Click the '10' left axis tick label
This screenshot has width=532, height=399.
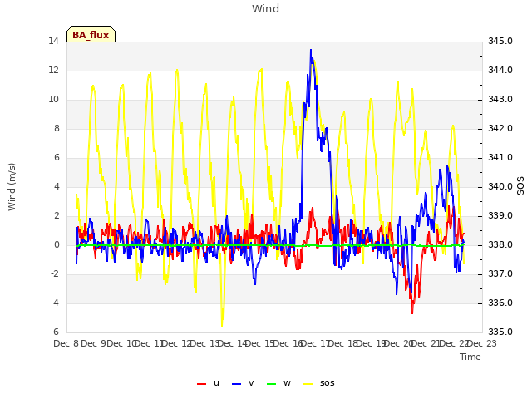[53, 99]
